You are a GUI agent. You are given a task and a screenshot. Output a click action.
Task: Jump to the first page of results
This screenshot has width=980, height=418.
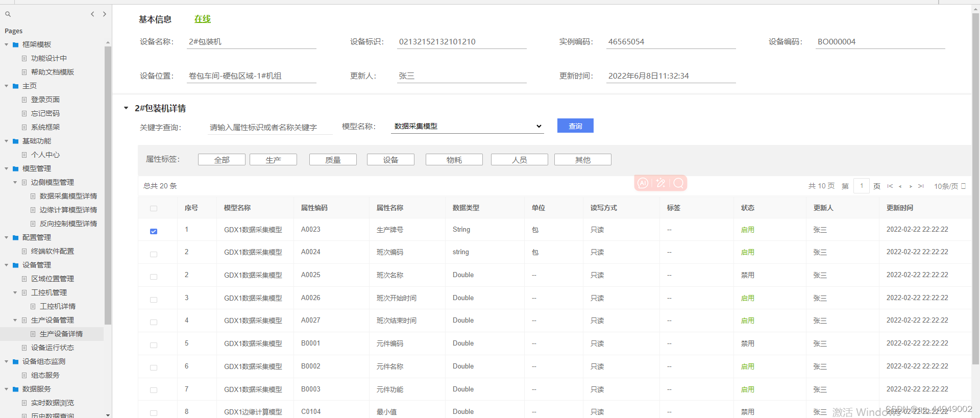tap(890, 186)
